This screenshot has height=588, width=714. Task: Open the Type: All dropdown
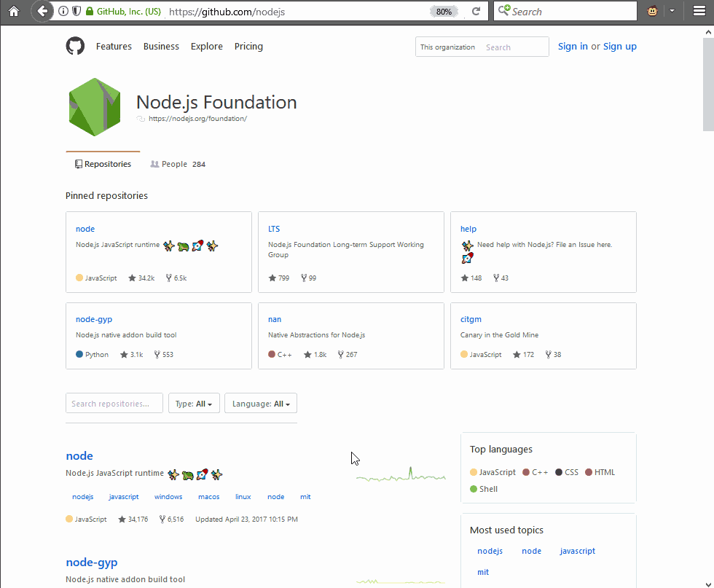[193, 404]
